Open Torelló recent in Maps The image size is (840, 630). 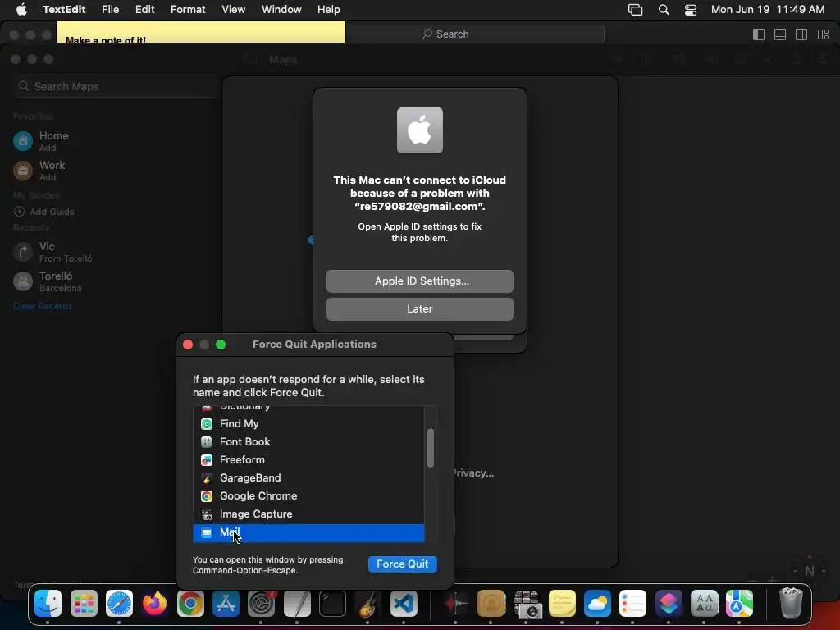click(48, 281)
